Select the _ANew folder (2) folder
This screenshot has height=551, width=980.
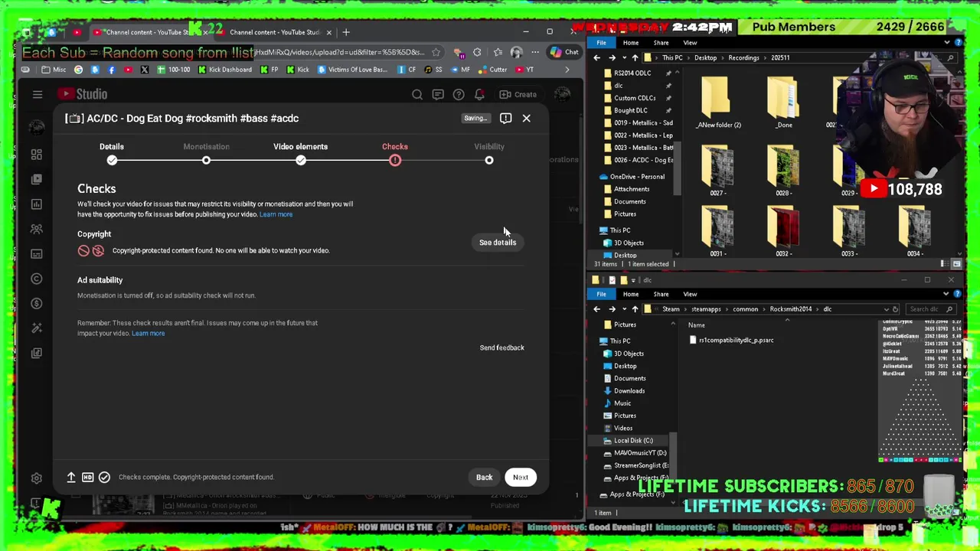click(718, 103)
